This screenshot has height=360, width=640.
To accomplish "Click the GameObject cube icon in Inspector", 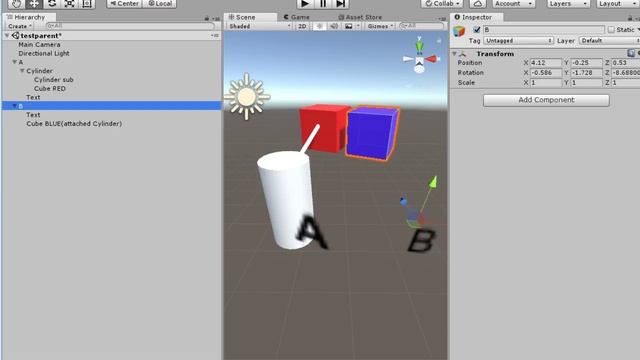I will (459, 31).
